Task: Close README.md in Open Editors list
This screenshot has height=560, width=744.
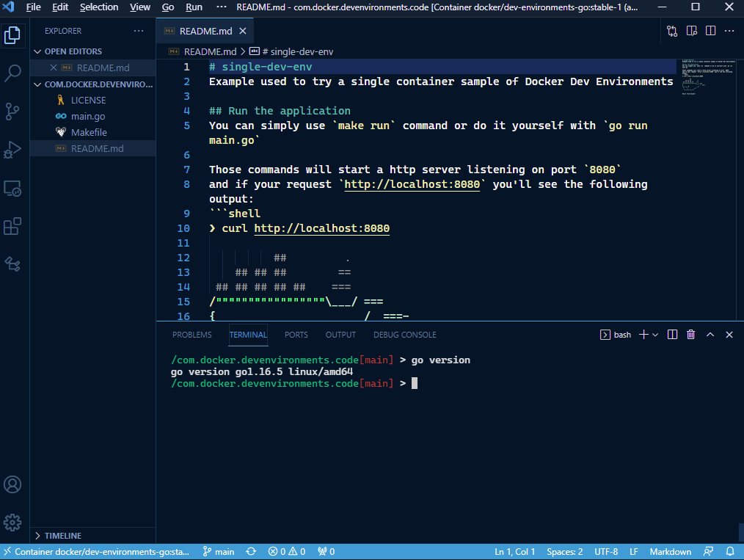Action: (54, 68)
